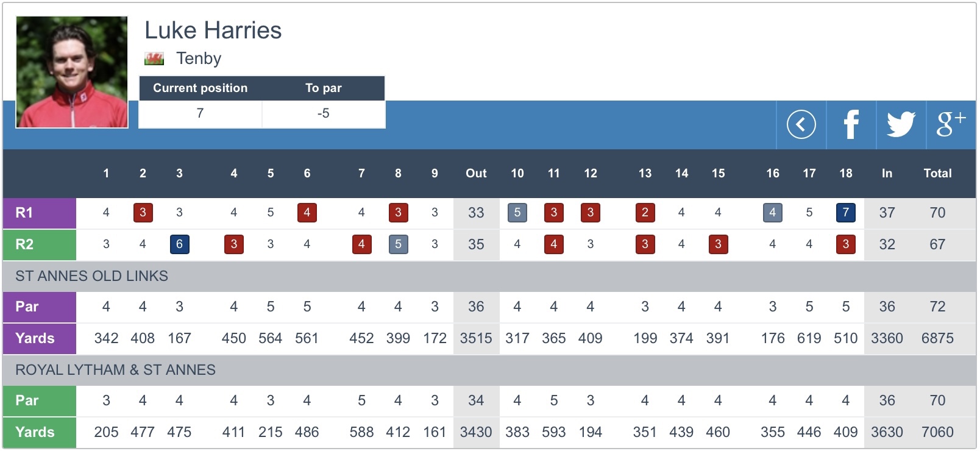Share on Facebook icon
Image resolution: width=980 pixels, height=451 pixels.
851,125
